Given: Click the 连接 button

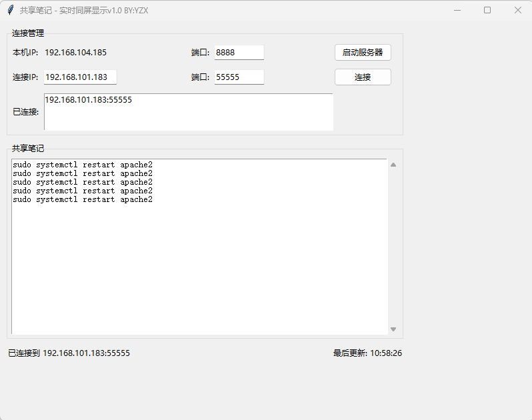Looking at the screenshot, I should (x=362, y=77).
